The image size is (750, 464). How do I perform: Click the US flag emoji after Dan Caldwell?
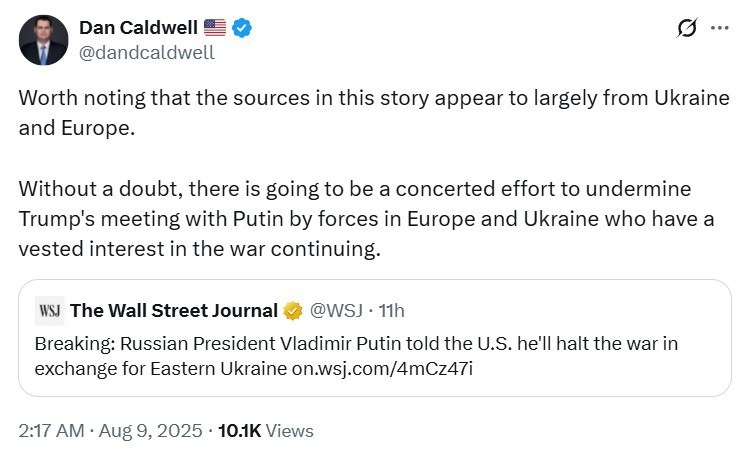pos(214,28)
